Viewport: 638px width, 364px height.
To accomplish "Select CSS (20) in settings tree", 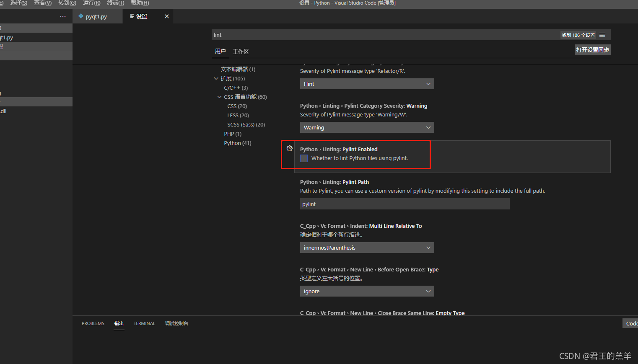I will 237,106.
